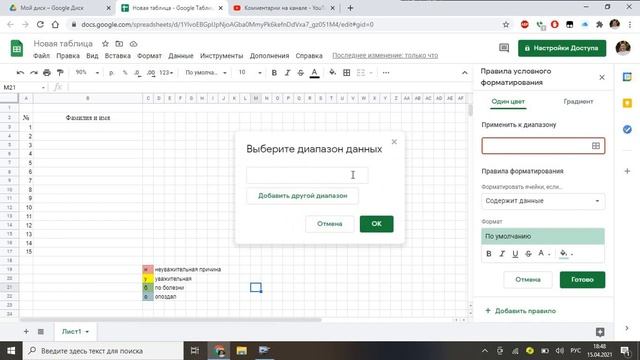The height and width of the screenshot is (360, 640).
Task: Select the paint format tool
Action: pos(60,73)
